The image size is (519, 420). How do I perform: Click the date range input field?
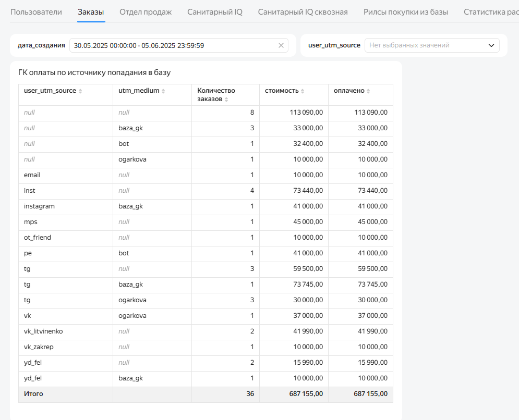click(179, 45)
